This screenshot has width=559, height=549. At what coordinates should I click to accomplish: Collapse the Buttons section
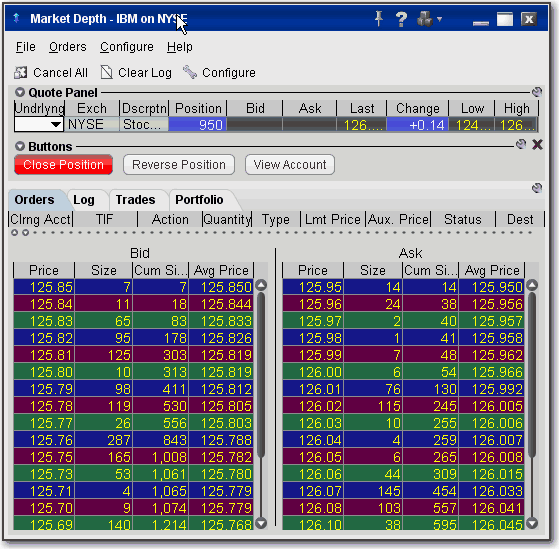coord(20,146)
